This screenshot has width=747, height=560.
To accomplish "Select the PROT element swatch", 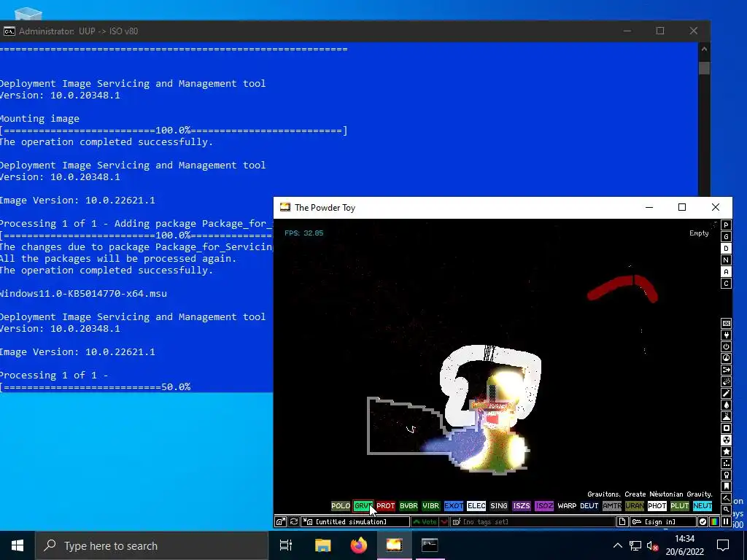I will tap(385, 506).
